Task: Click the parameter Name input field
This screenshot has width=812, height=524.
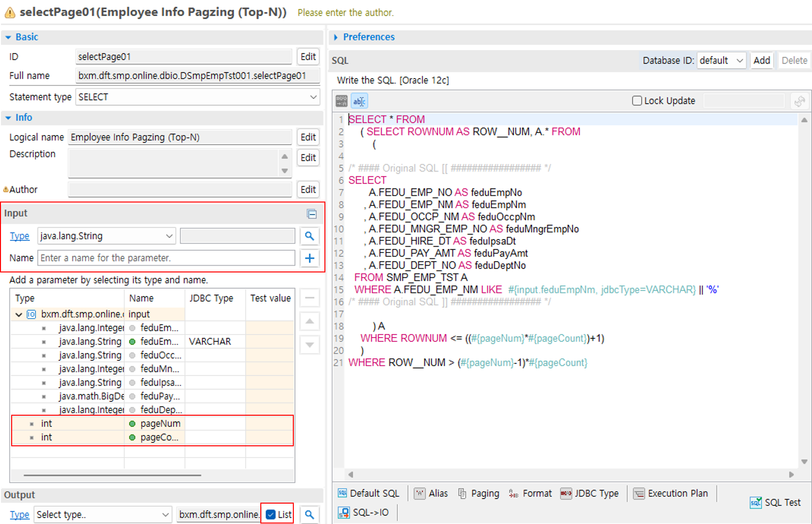Action: (166, 258)
